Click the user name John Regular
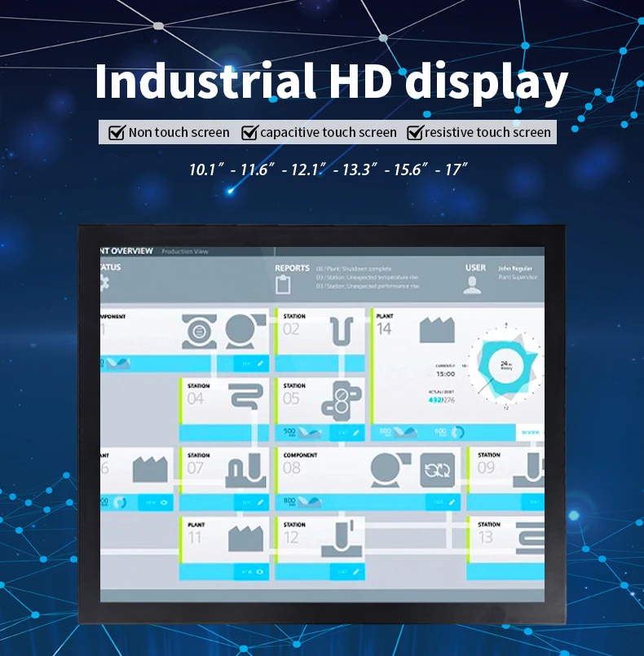This screenshot has height=656, width=644. [515, 269]
